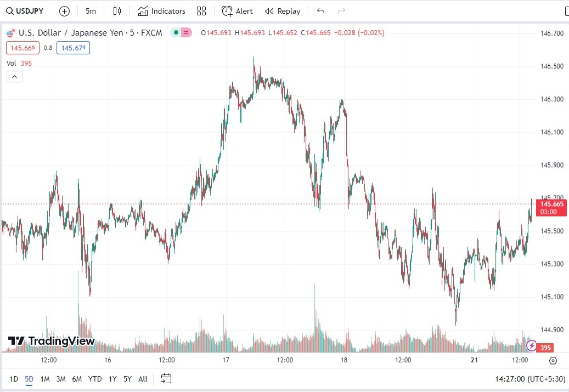Open the USDJPY symbol search
Viewport: 569px width, 392px height.
25,11
